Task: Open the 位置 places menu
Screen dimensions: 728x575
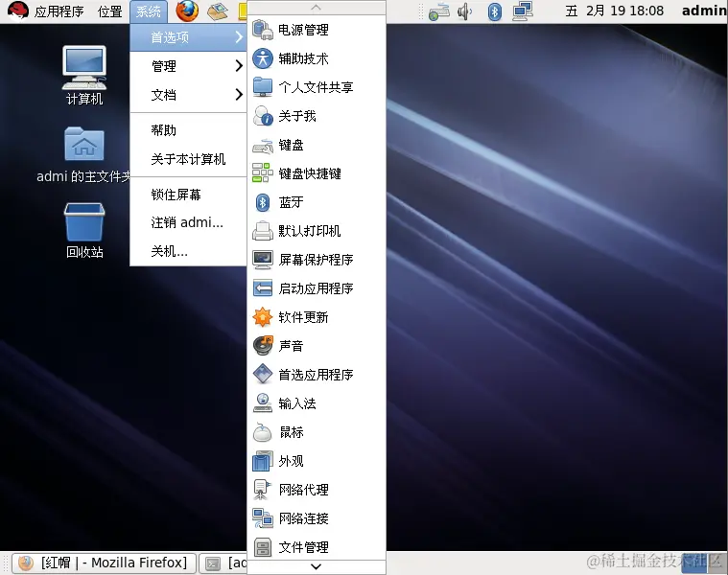Action: coord(109,11)
